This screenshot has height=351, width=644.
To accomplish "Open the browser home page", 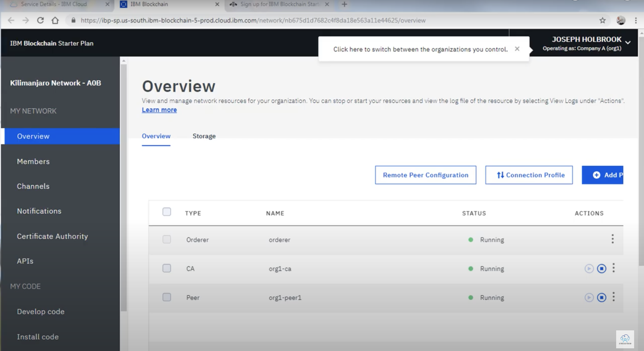I will coord(55,20).
